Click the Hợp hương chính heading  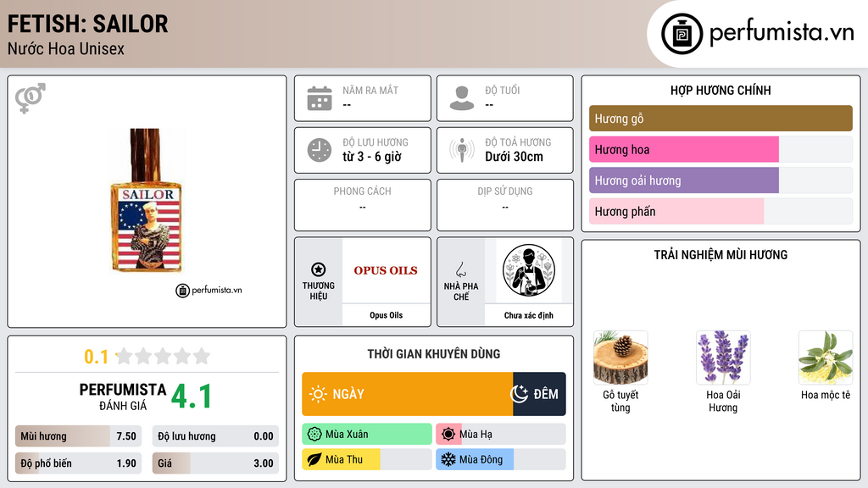(x=721, y=90)
